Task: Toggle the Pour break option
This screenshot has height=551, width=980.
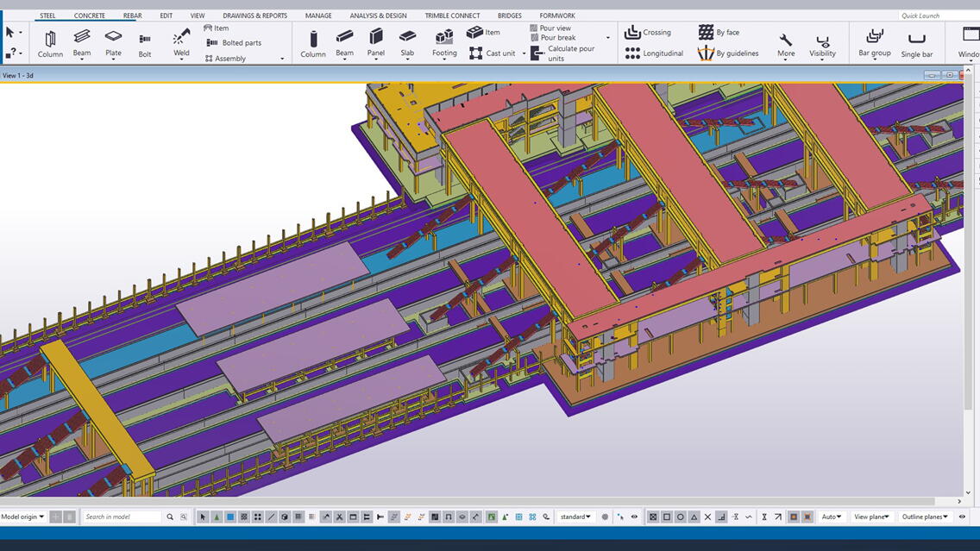Action: pos(552,38)
